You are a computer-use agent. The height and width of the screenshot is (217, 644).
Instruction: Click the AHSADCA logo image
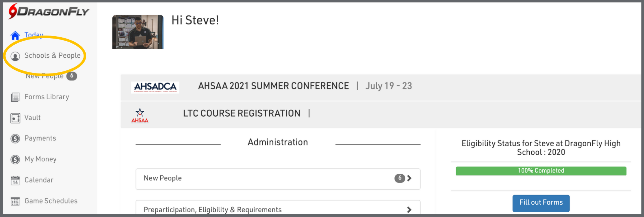point(155,87)
